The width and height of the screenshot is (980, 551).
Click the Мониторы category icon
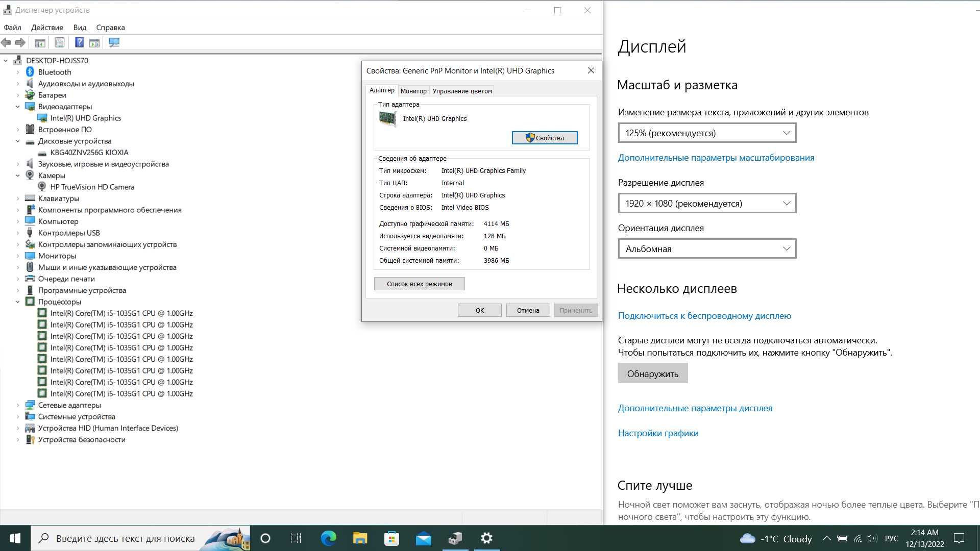[30, 256]
